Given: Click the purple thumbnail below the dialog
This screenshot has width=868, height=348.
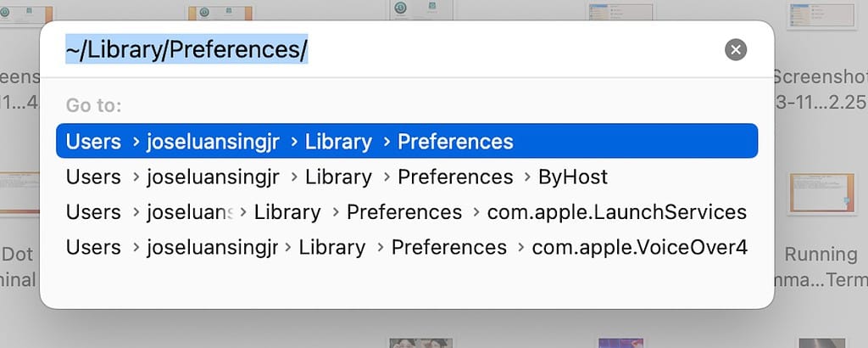Looking at the screenshot, I should (620, 343).
